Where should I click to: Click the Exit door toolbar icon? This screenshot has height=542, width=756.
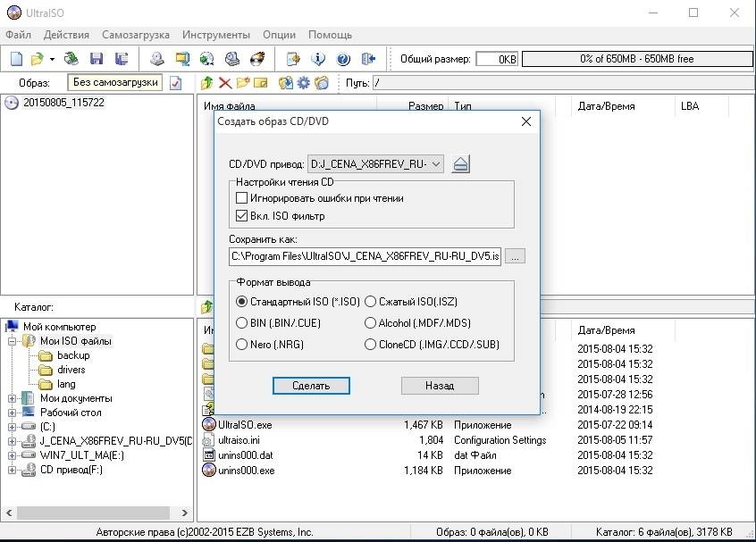coord(368,59)
